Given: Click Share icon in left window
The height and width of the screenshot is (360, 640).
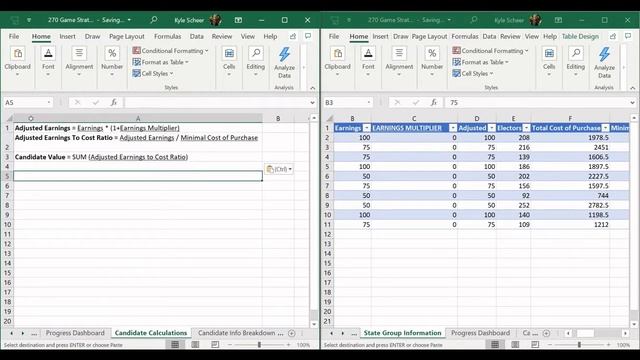Looking at the screenshot, I should 293,36.
